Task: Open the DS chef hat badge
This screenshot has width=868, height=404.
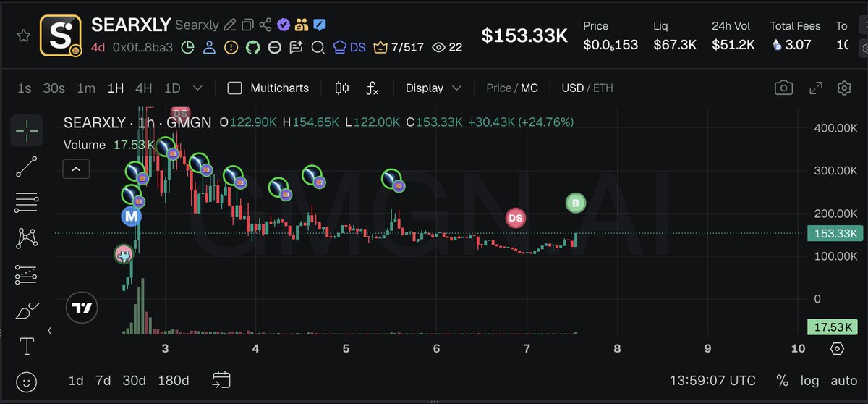Action: tap(349, 48)
